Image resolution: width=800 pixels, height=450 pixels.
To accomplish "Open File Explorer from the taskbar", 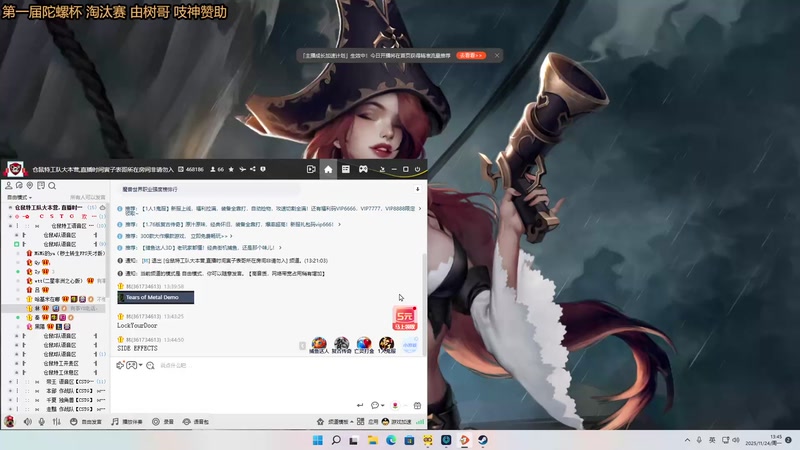I will click(x=372, y=440).
